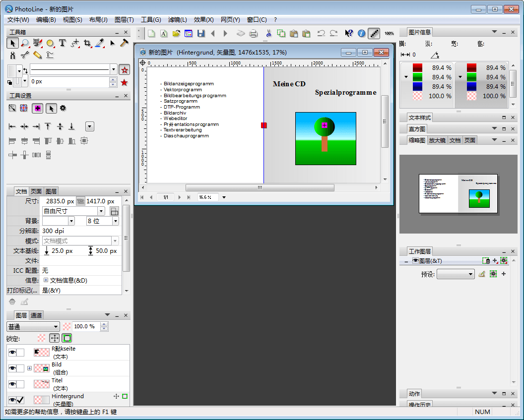Click the red star favorites button
The image size is (524, 420).
125,70
